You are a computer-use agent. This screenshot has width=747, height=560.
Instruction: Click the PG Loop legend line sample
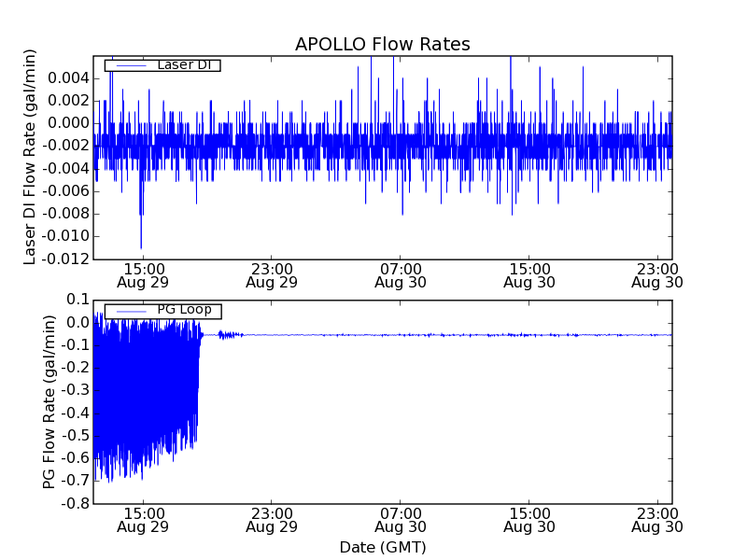[x=132, y=312]
